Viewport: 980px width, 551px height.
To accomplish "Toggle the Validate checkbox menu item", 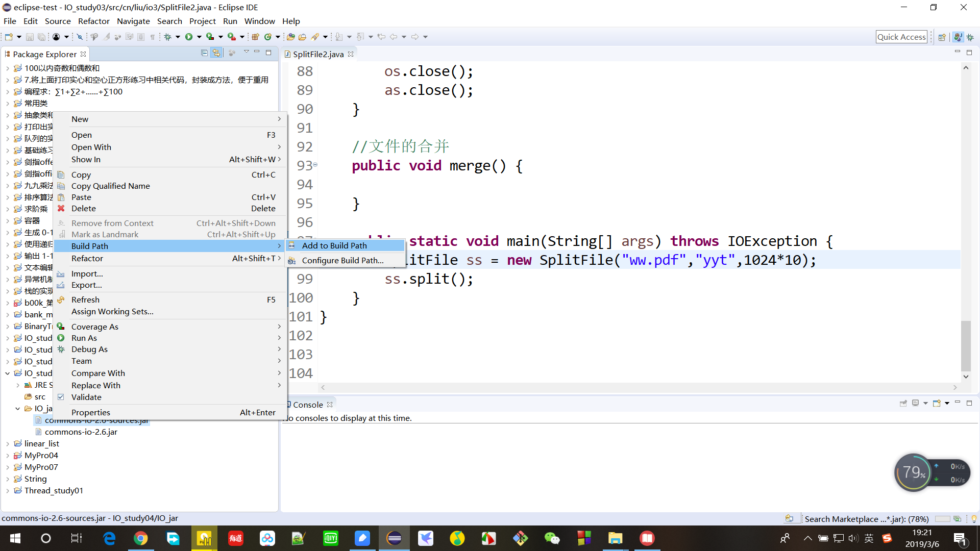I will point(86,397).
